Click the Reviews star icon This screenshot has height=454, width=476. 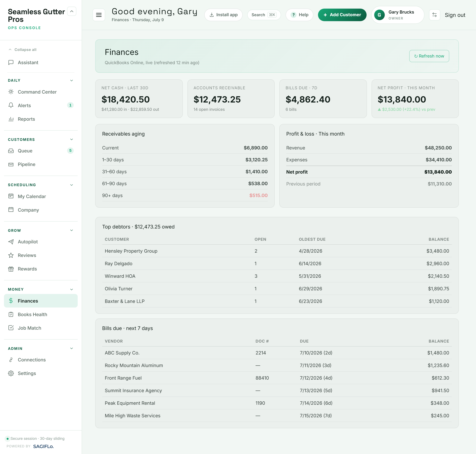(x=11, y=255)
